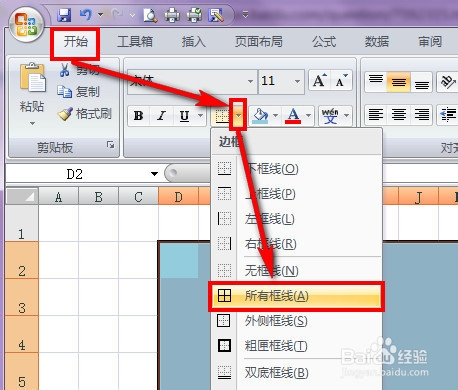Click the last quick access toolbar icon
This screenshot has height=390, width=458.
coord(216,15)
